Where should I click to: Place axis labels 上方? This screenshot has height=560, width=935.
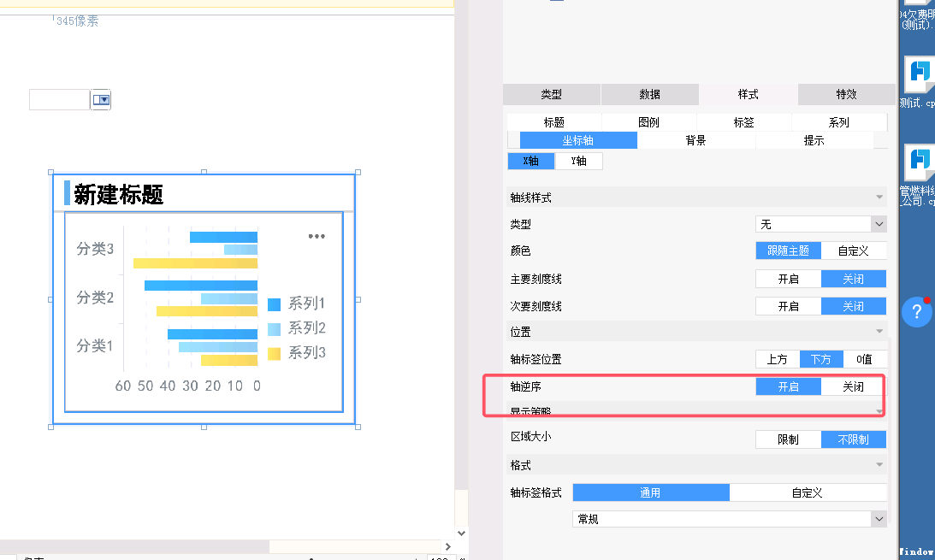click(x=778, y=359)
